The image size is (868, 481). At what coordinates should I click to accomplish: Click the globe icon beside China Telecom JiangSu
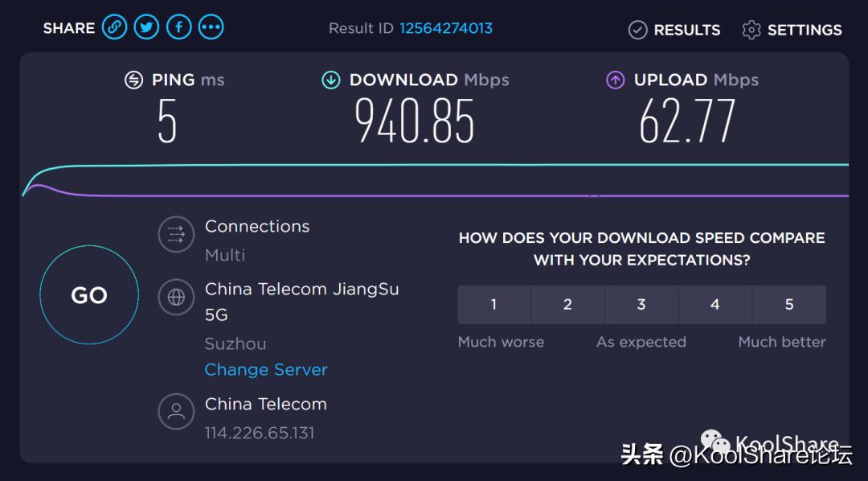click(176, 298)
